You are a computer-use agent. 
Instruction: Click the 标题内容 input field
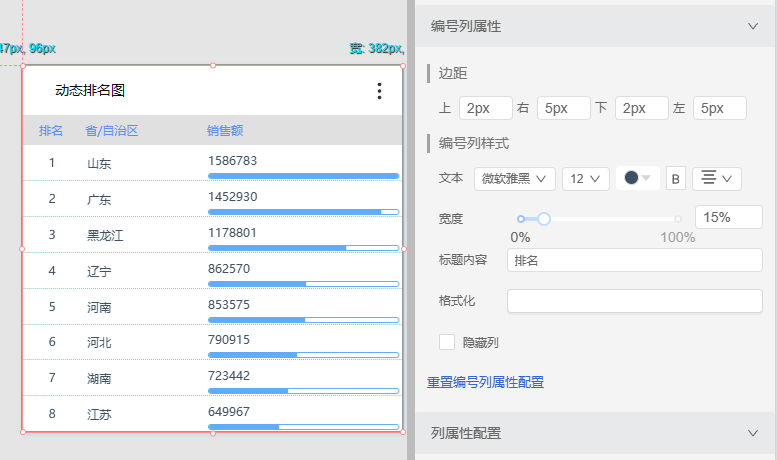coord(635,260)
